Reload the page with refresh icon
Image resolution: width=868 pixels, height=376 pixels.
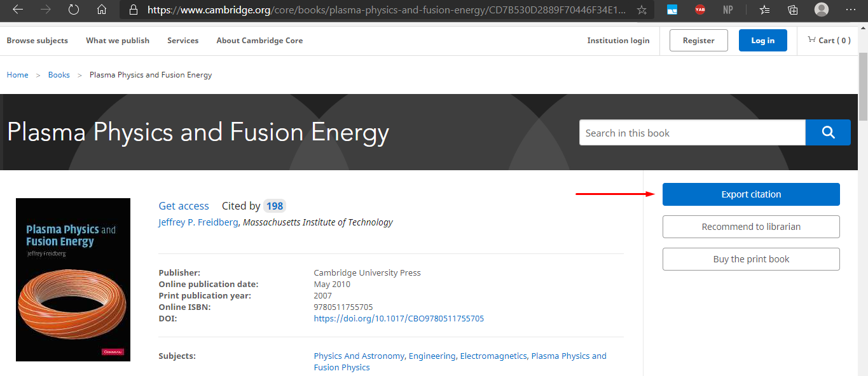click(74, 10)
